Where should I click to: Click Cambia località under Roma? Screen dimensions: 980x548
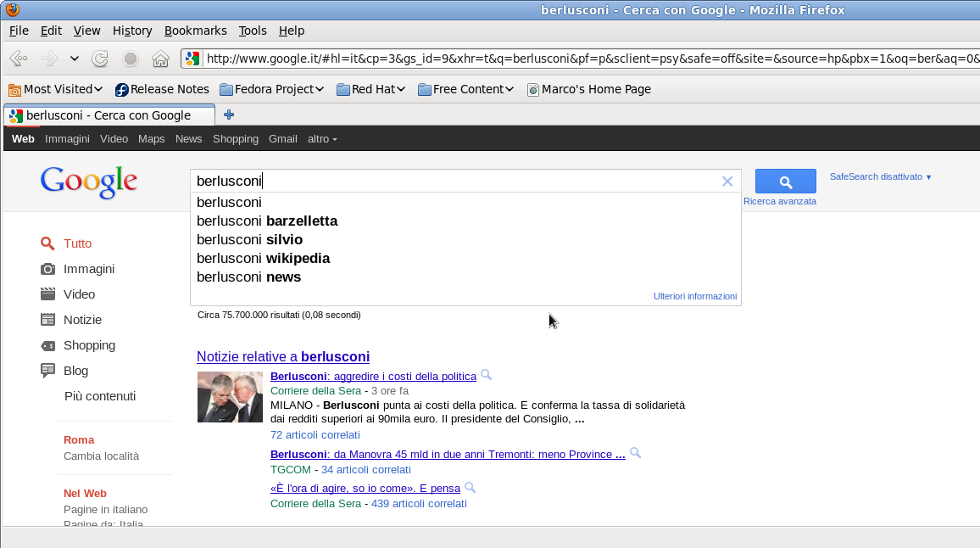[x=101, y=456]
